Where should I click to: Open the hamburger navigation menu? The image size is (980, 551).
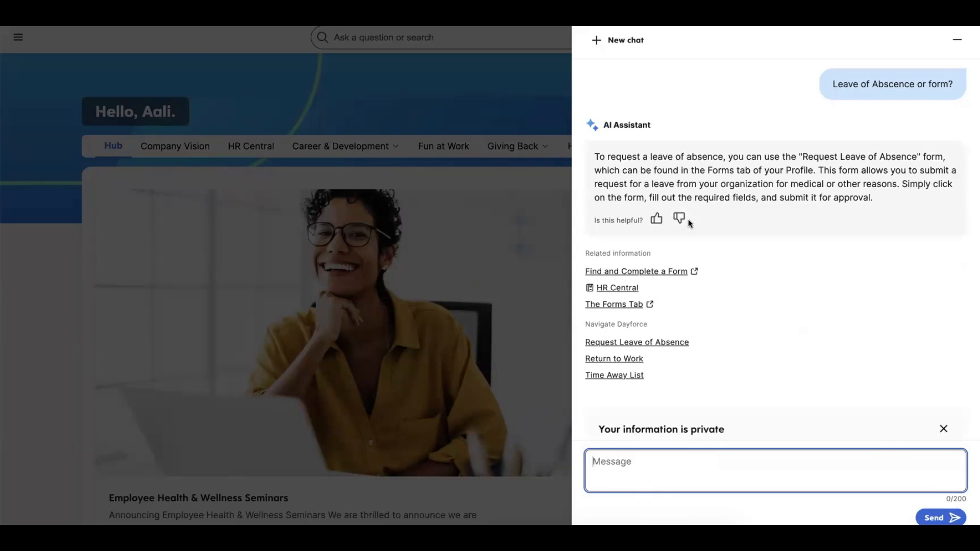pyautogui.click(x=18, y=37)
